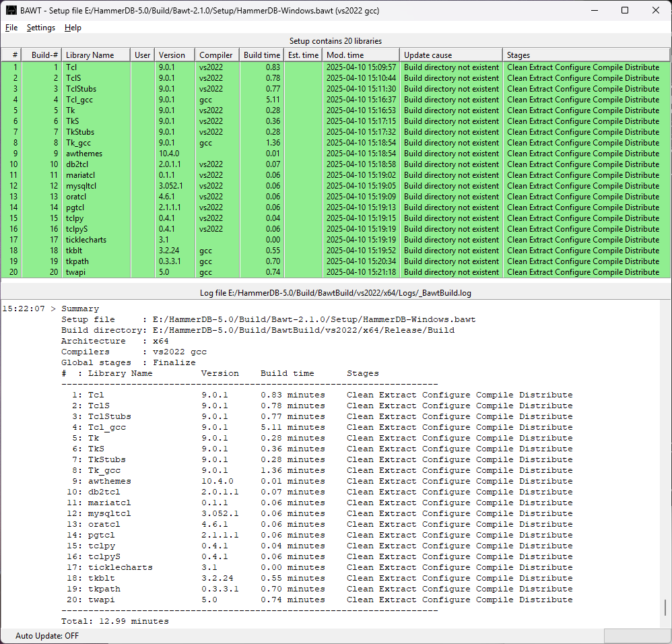This screenshot has height=644, width=672.
Task: Sort by the Build-# column header
Action: (x=41, y=55)
